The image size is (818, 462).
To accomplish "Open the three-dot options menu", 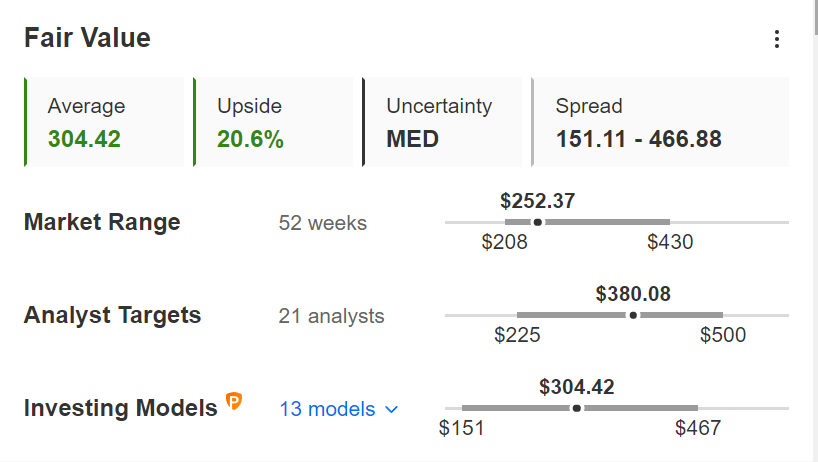I will (777, 39).
